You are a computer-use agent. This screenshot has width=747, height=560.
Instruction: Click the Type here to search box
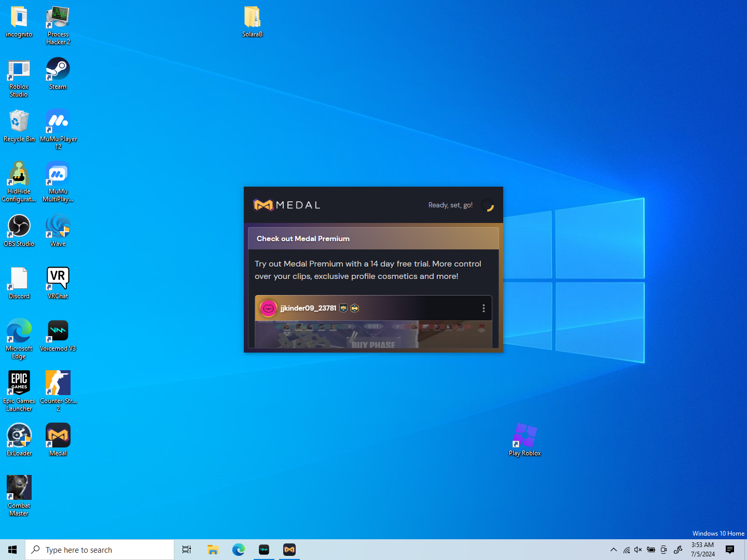pos(100,550)
